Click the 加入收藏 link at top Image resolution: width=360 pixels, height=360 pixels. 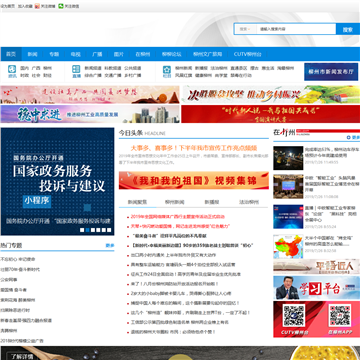25,6
